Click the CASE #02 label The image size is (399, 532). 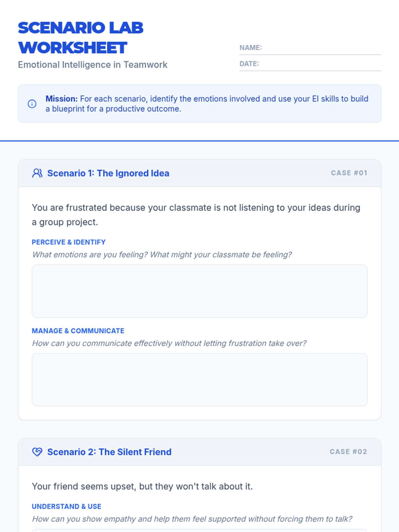(x=348, y=452)
